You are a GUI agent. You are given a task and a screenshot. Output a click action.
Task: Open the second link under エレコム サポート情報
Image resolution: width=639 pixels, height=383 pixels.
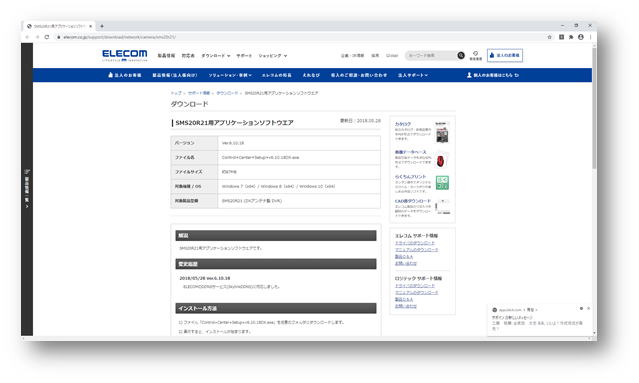(x=416, y=250)
